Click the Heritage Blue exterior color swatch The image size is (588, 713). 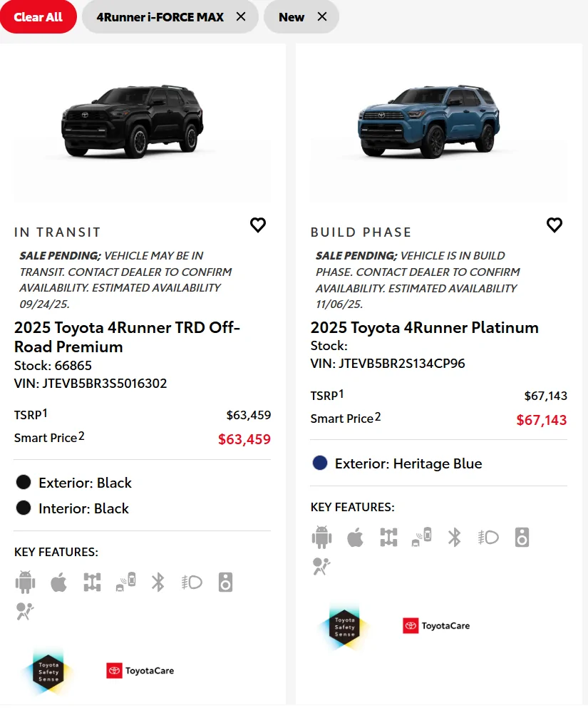320,463
